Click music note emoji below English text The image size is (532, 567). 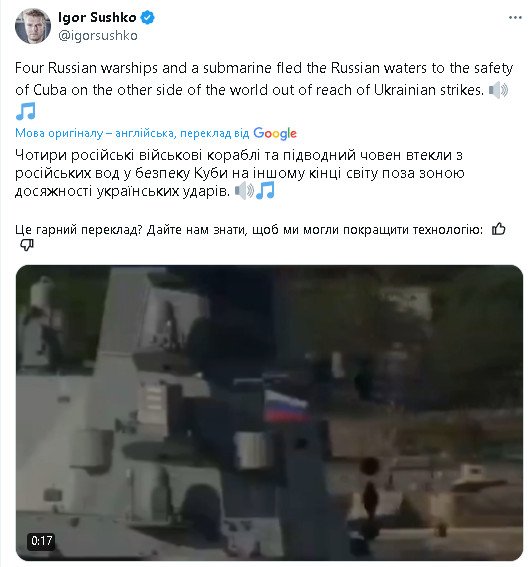[x=26, y=111]
